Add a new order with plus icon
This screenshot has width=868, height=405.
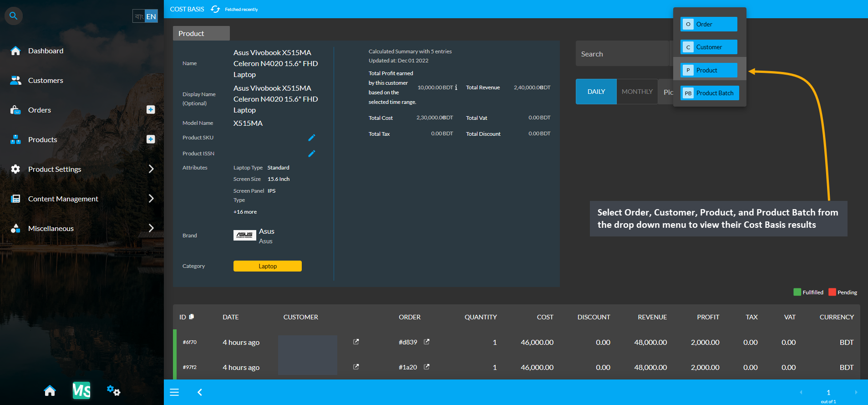[151, 109]
